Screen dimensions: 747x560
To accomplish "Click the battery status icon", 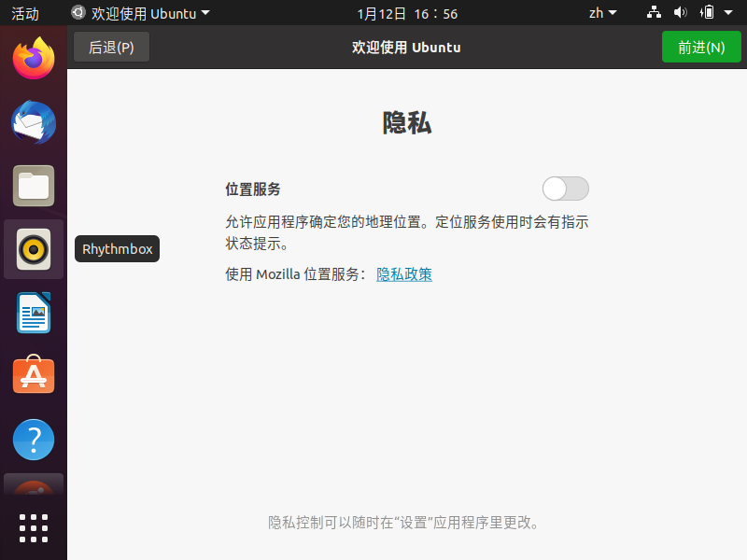I will pos(707,12).
